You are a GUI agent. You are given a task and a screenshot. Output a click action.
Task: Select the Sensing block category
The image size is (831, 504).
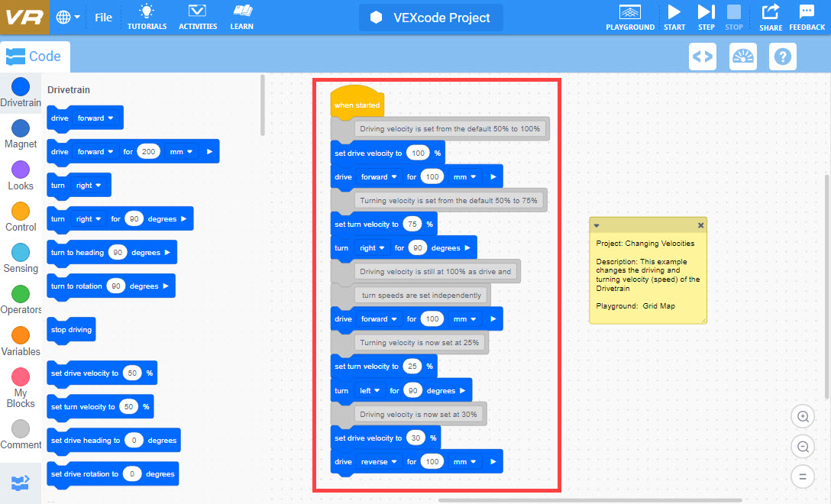point(21,254)
